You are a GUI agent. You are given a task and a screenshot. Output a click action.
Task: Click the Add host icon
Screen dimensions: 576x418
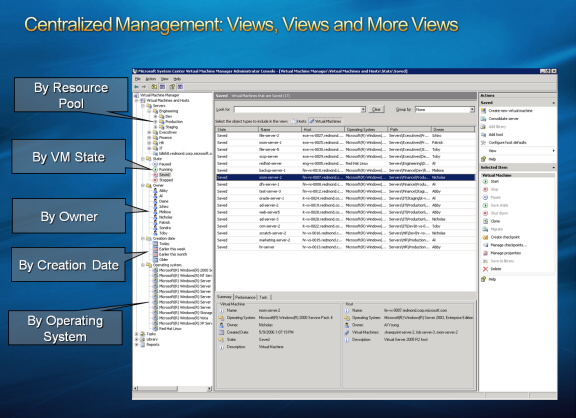[x=484, y=134]
